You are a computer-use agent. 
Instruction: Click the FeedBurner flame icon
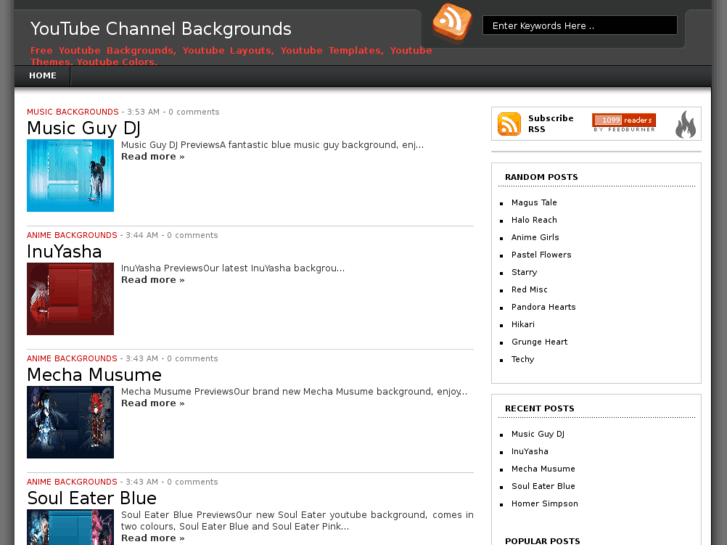pyautogui.click(x=686, y=124)
